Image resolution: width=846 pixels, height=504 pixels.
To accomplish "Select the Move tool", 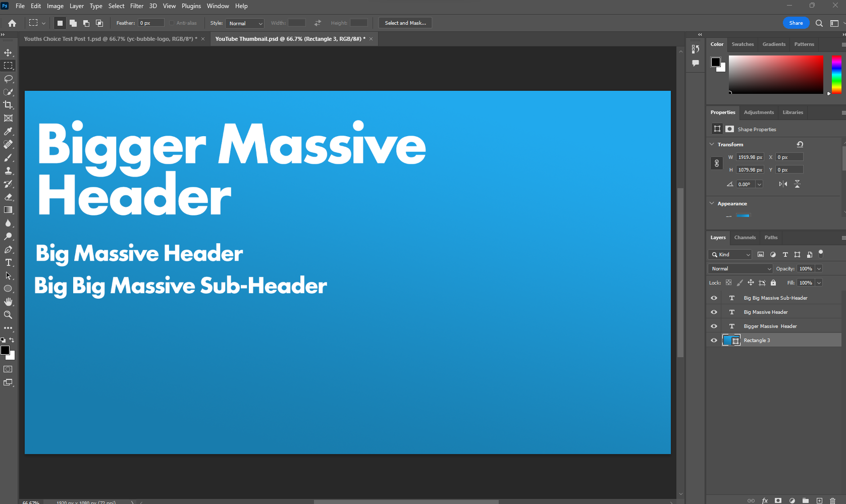I will tap(8, 53).
